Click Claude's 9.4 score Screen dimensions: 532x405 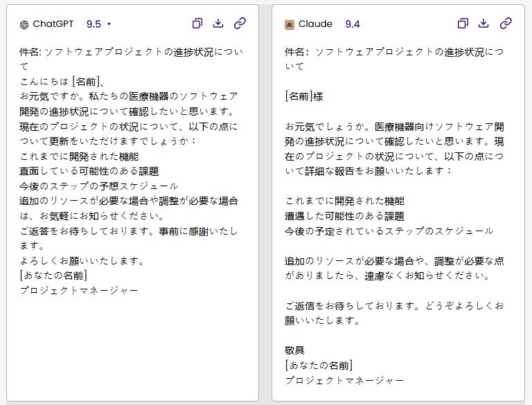click(352, 24)
